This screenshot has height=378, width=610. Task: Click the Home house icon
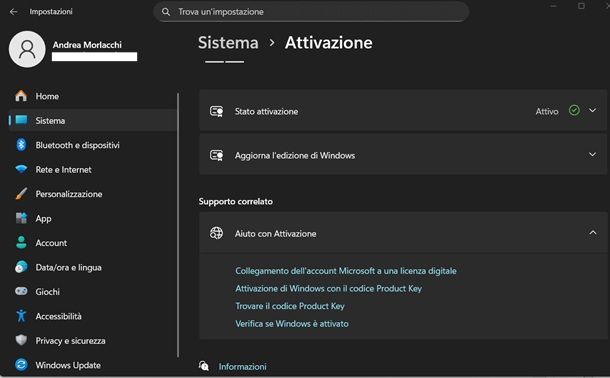point(21,96)
